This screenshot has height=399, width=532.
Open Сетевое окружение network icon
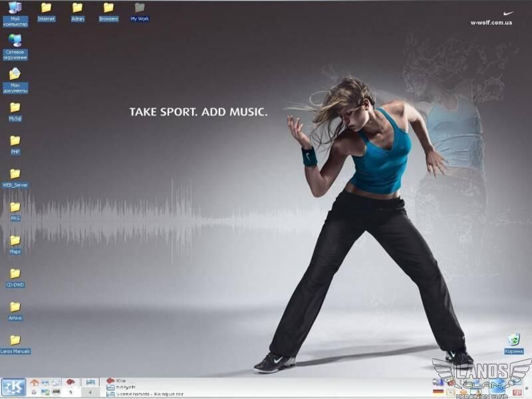(x=15, y=41)
